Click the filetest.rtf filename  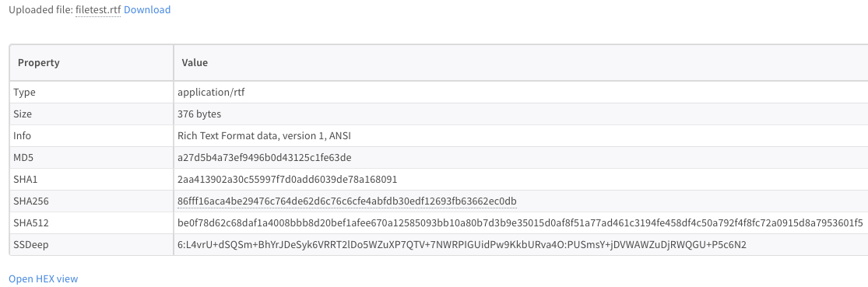coord(98,10)
